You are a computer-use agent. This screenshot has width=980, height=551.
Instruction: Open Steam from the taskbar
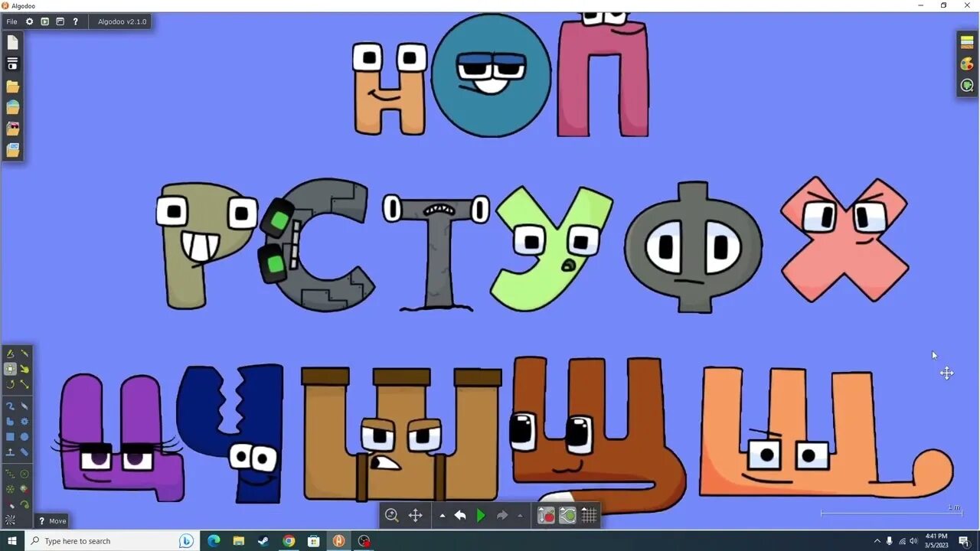coord(263,541)
